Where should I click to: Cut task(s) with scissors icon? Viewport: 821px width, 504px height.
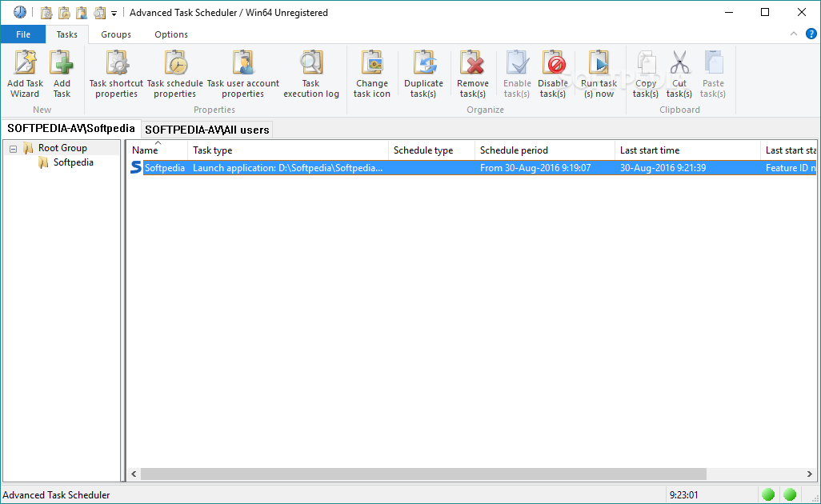[x=679, y=74]
